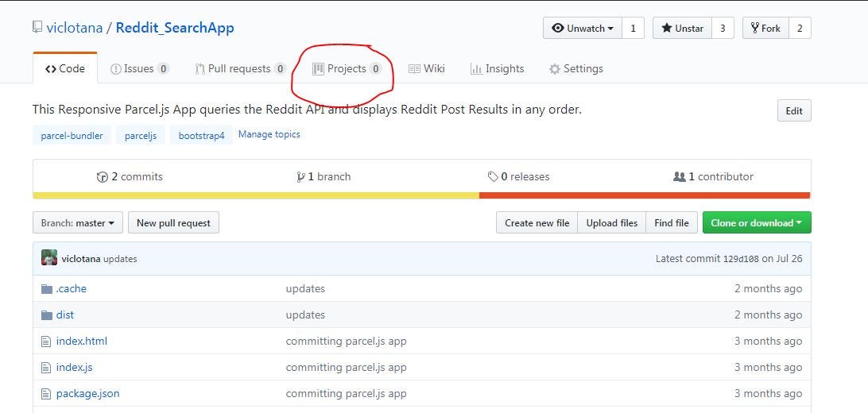The width and height of the screenshot is (868, 413).
Task: Open the Branch: master dropdown
Action: 78,223
